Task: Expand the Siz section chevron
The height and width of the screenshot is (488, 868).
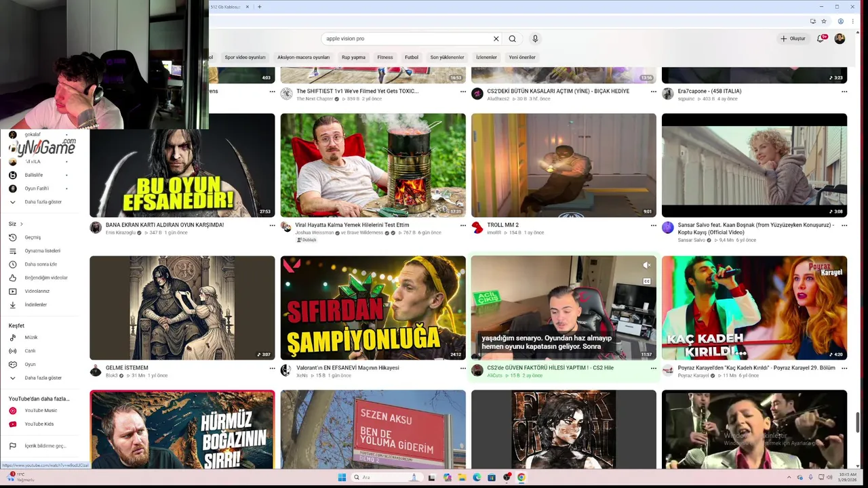Action: 22,224
